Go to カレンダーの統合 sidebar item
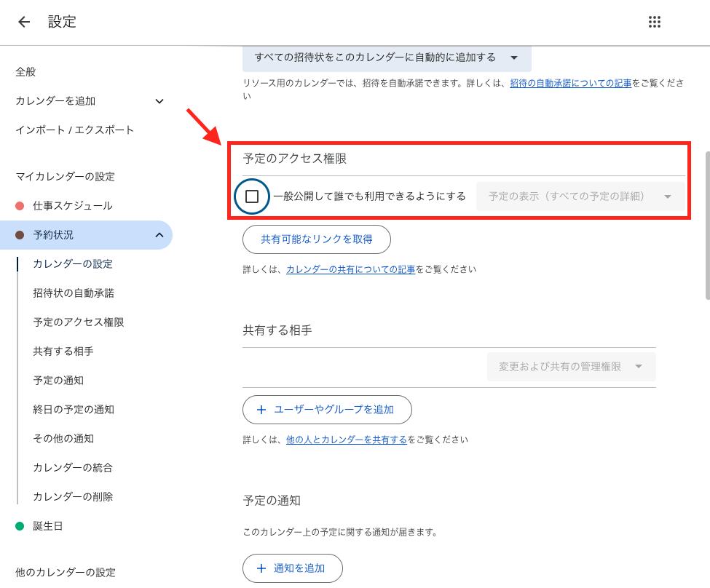 tap(73, 468)
